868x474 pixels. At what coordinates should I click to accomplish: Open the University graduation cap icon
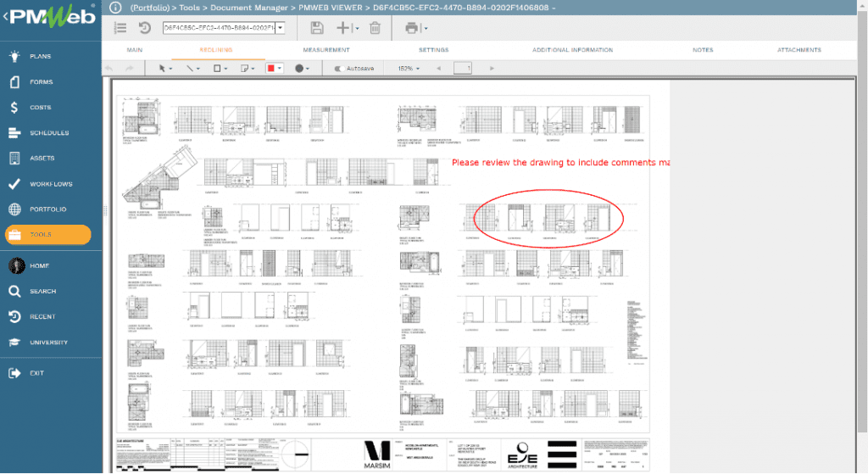pyautogui.click(x=15, y=343)
